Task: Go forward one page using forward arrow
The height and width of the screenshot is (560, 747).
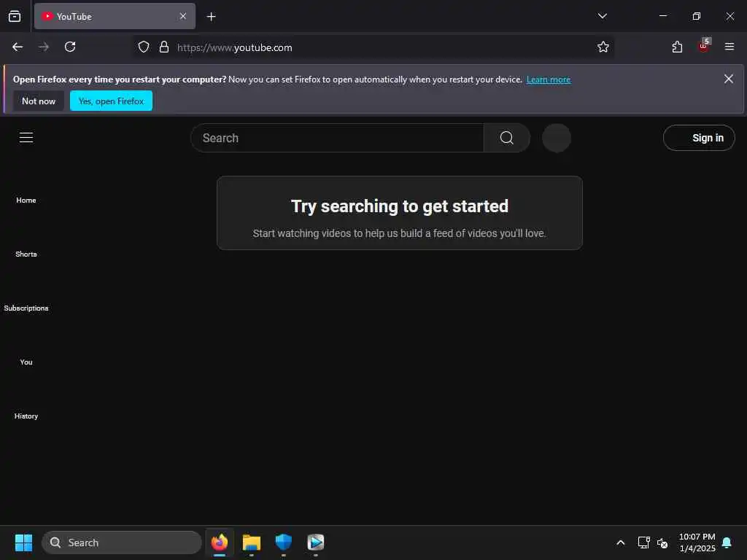Action: (x=44, y=47)
